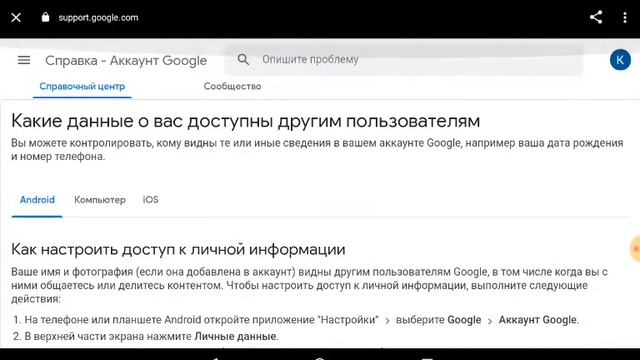Switch to the 'Справочный центр' tab
This screenshot has width=640, height=360.
coord(82,87)
